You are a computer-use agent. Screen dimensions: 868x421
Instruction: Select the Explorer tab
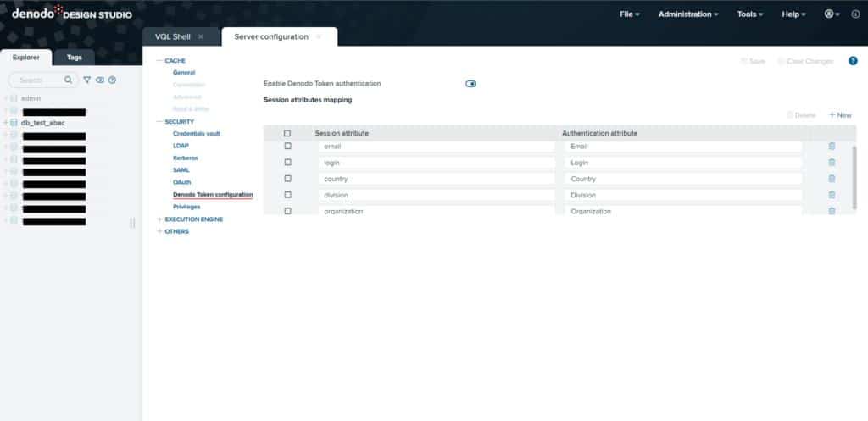(x=26, y=58)
